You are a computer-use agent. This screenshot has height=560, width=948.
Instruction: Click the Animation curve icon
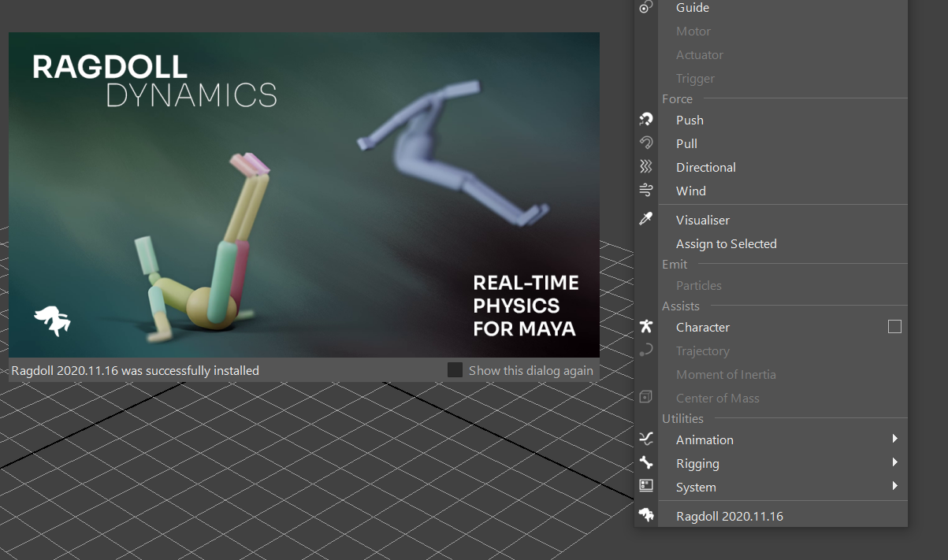tap(646, 439)
